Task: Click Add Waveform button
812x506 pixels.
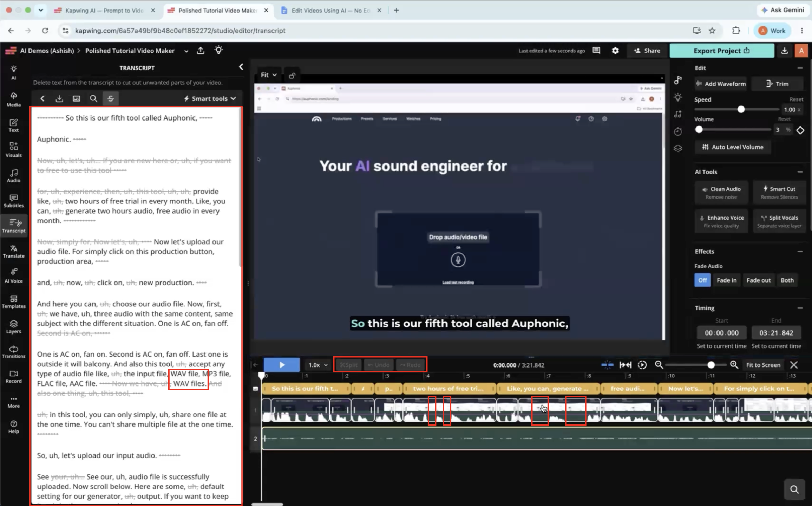Action: point(721,84)
